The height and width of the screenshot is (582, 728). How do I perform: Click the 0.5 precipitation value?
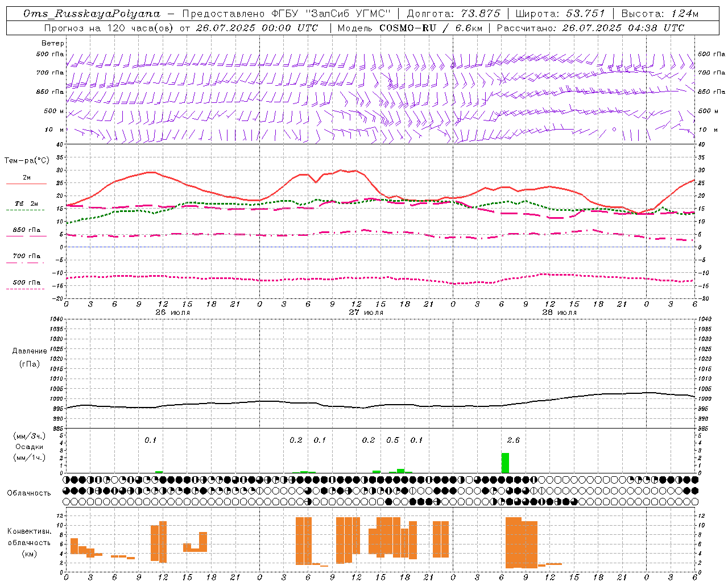point(393,440)
